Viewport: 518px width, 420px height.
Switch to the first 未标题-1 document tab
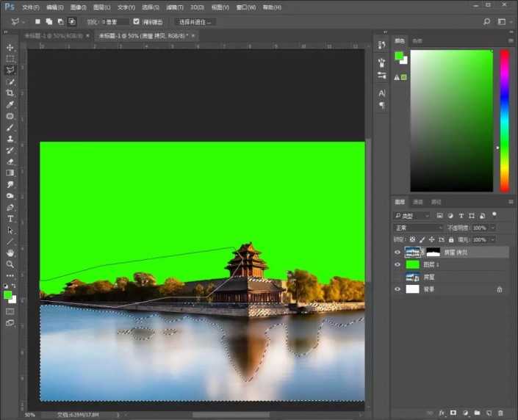click(51, 35)
